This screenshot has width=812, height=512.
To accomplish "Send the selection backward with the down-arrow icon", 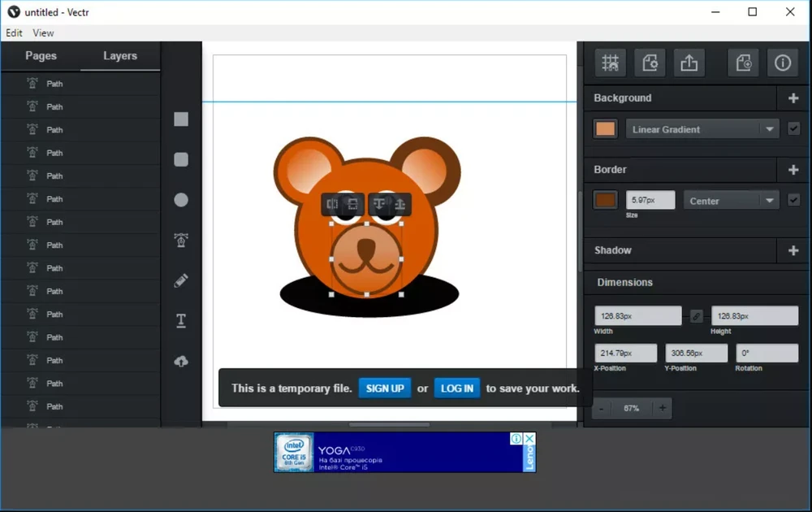I will point(379,204).
